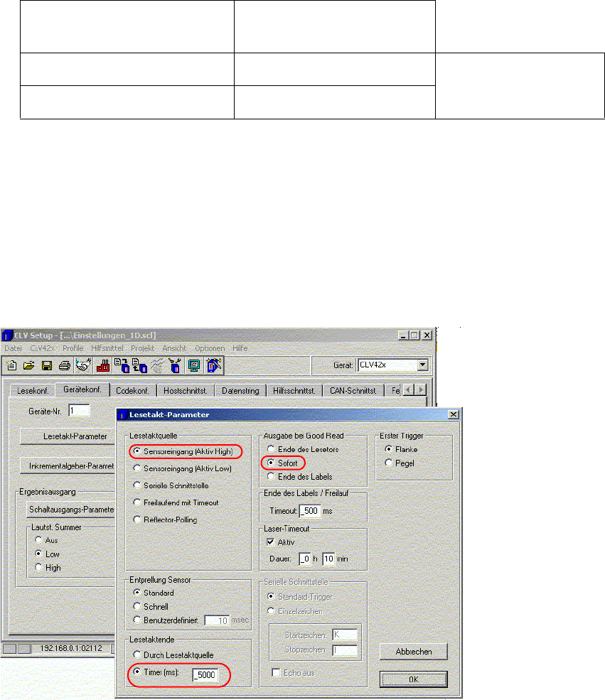Choose Serielle Schnittstelle as Lesetaktquelle
Screen dimensions: 605x700
click(137, 485)
